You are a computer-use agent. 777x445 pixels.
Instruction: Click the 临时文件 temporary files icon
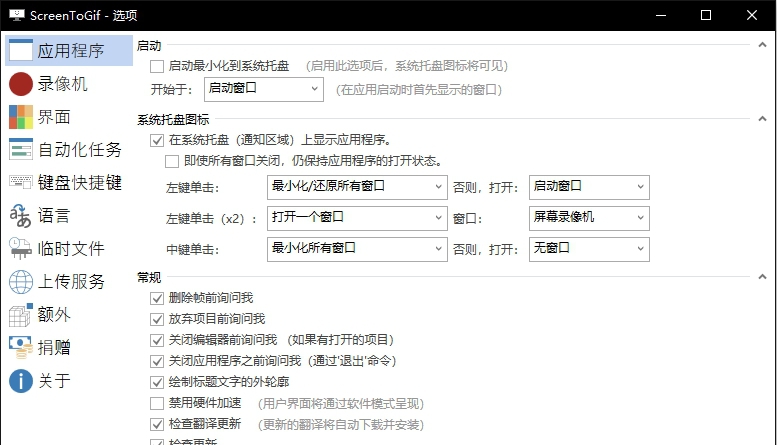click(21, 248)
